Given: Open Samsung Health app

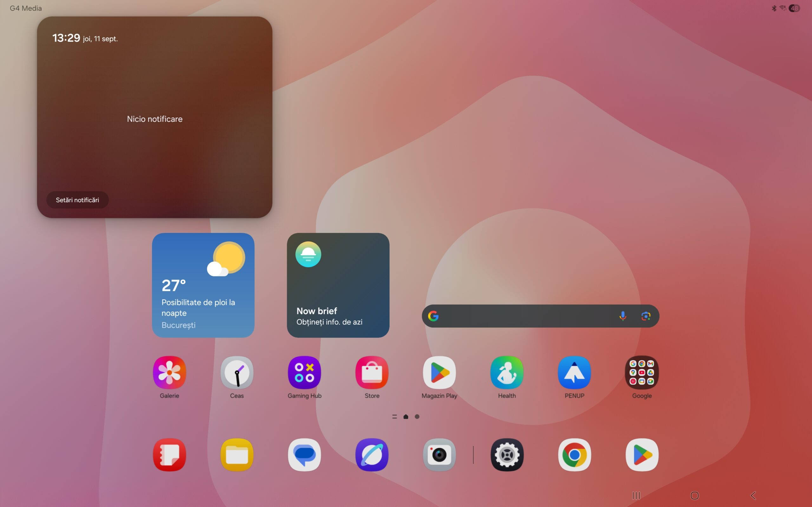Looking at the screenshot, I should tap(507, 372).
